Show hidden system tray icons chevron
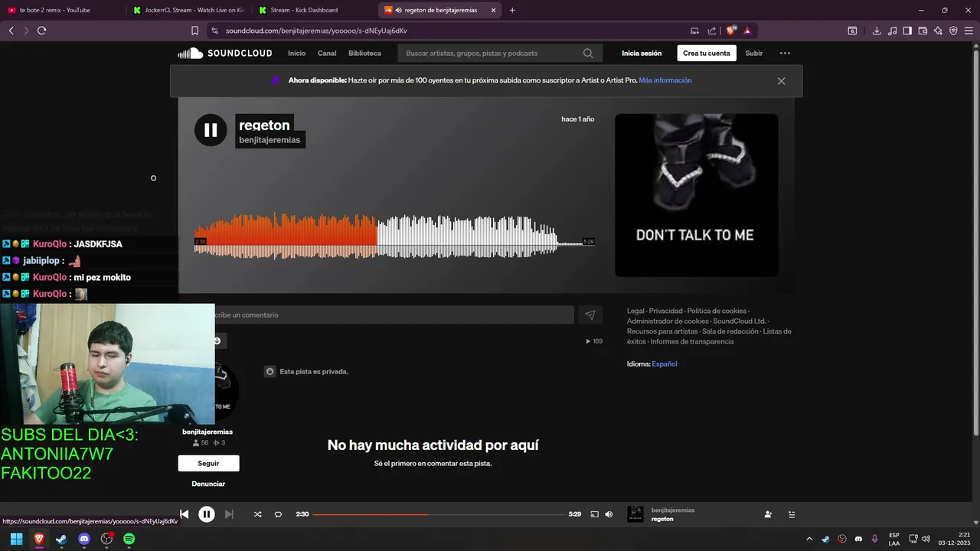 click(x=810, y=539)
